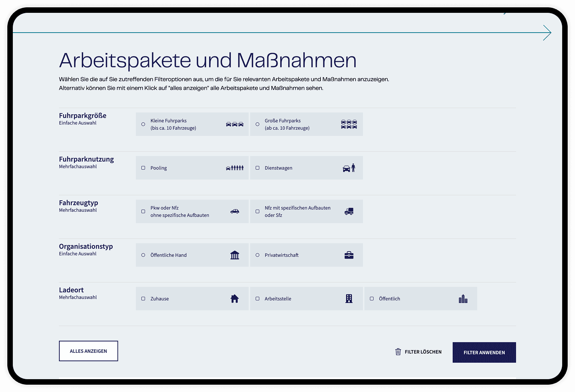This screenshot has height=392, width=575.
Task: Click the government building icon for Öffentliche Hand
Action: [x=235, y=255]
